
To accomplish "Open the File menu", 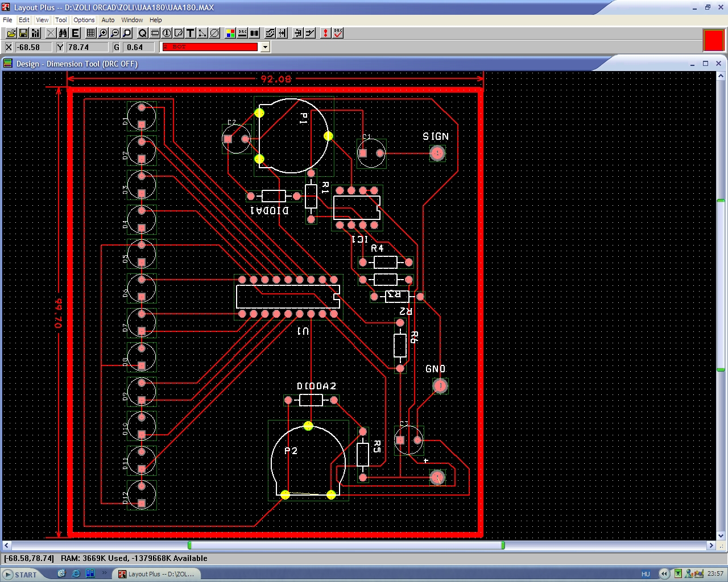I will (x=7, y=20).
